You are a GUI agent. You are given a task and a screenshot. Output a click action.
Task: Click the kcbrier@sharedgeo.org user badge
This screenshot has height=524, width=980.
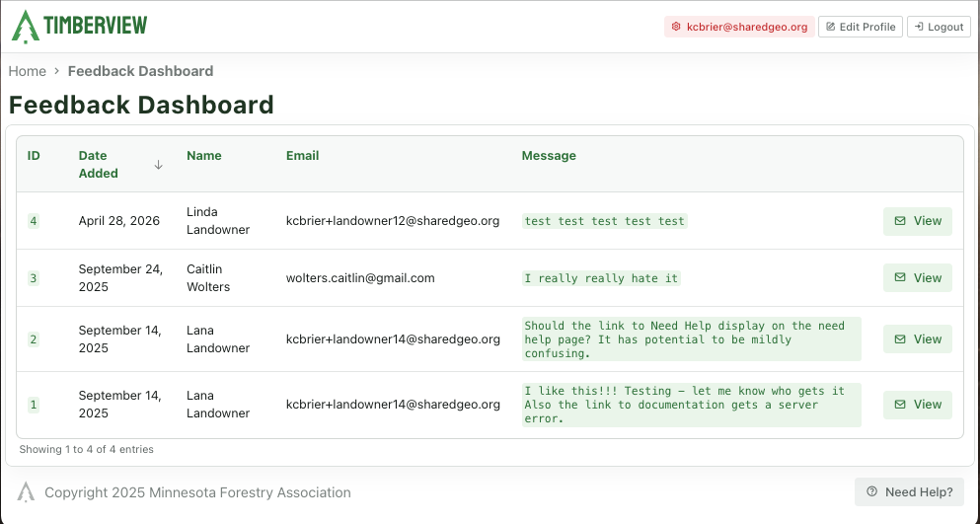click(x=739, y=27)
